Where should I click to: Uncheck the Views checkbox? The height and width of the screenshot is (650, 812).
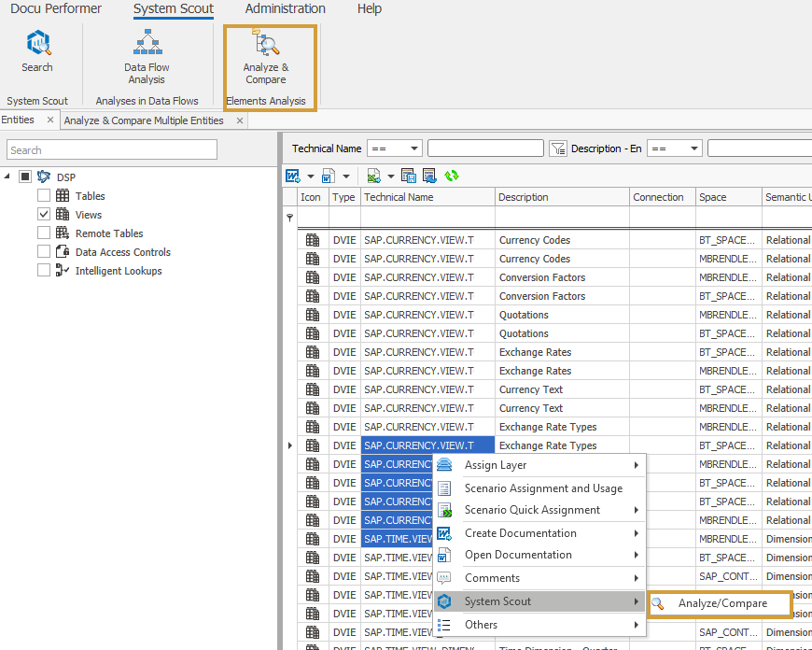(44, 215)
